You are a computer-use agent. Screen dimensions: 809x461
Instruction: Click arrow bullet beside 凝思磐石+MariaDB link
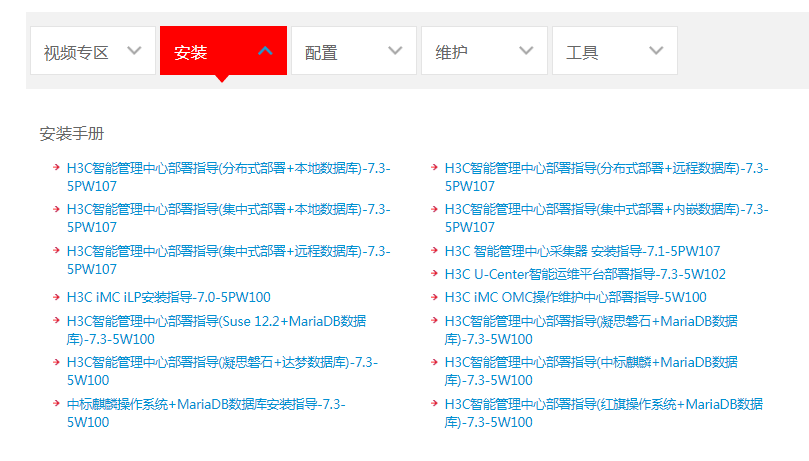click(x=434, y=320)
